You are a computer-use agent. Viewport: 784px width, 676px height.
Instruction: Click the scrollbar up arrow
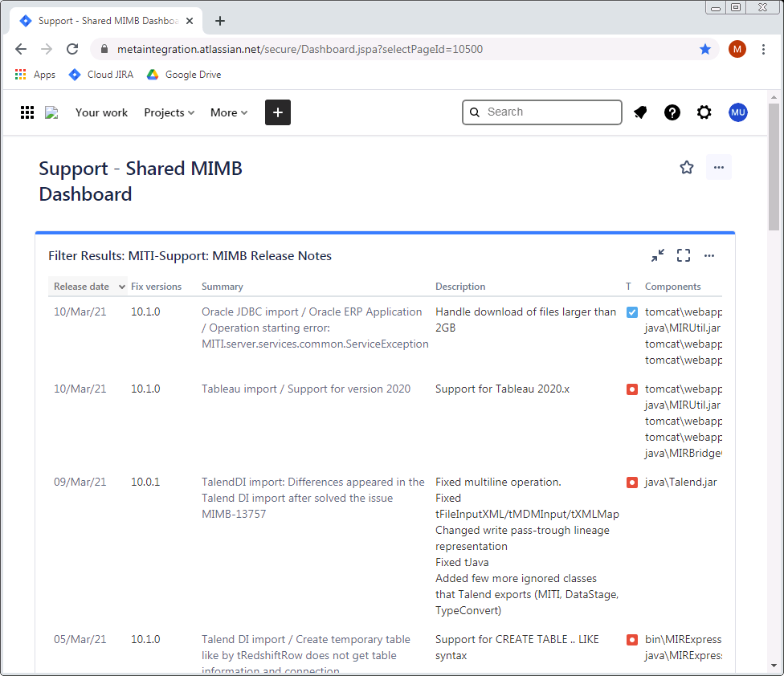tap(774, 97)
